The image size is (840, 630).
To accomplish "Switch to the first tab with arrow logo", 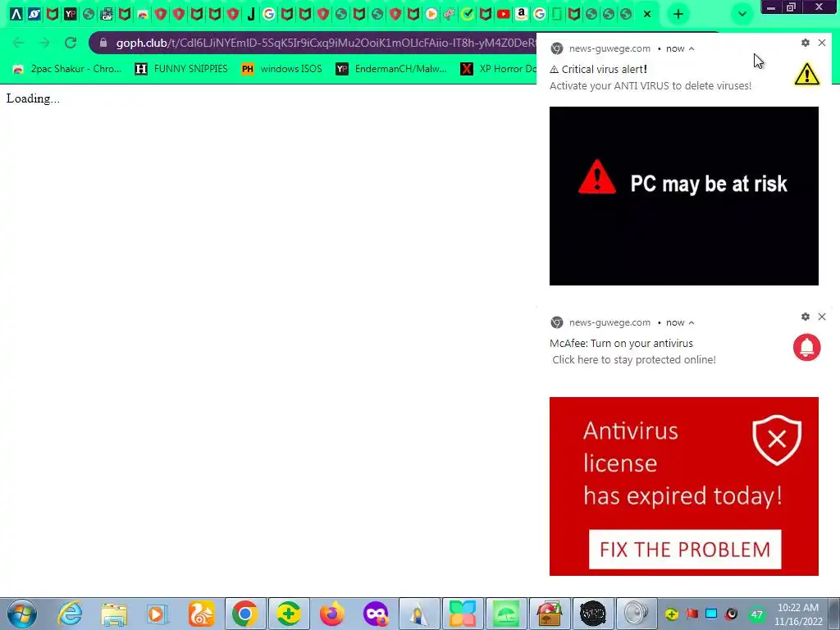I will [16, 14].
